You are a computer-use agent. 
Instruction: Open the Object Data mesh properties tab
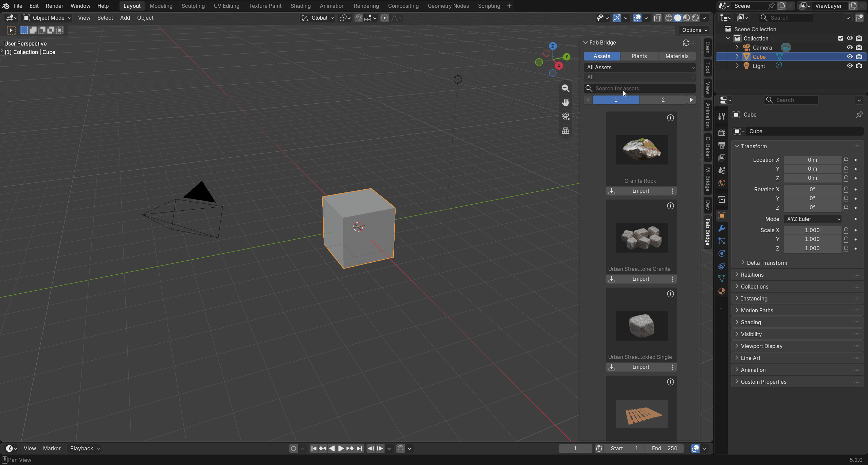tap(722, 278)
